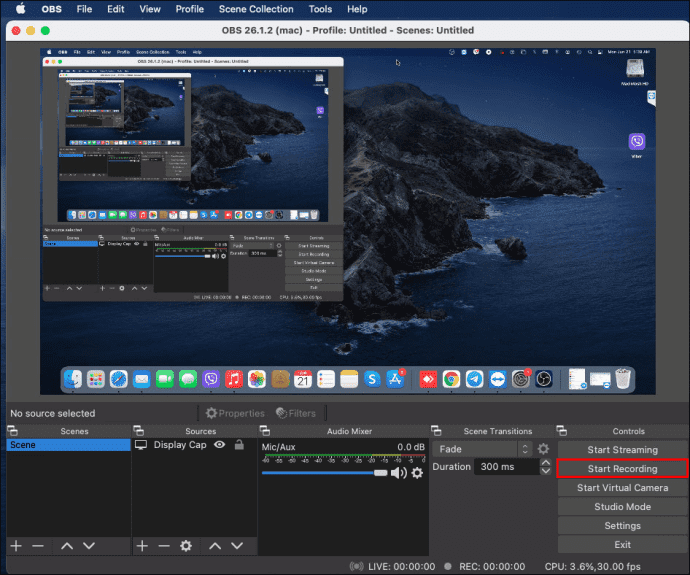Image resolution: width=690 pixels, height=575 pixels.
Task: Open the OBS application menu
Action: 51,9
